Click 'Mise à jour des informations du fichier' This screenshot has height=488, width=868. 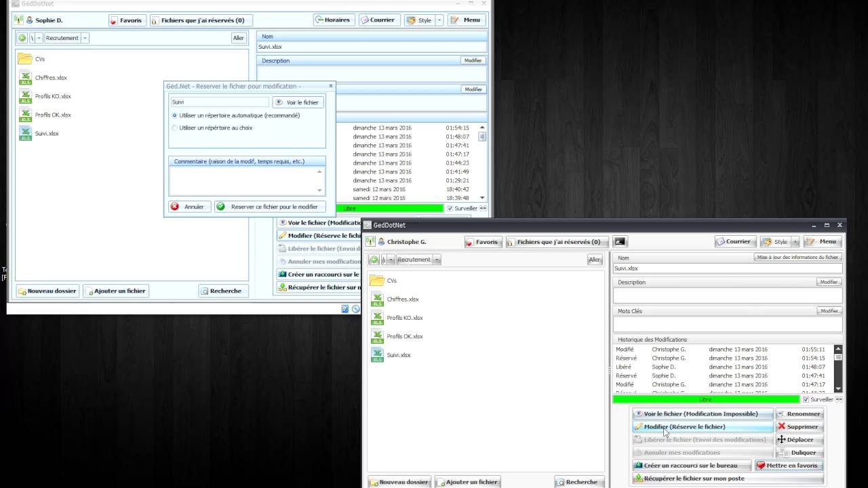tap(797, 258)
